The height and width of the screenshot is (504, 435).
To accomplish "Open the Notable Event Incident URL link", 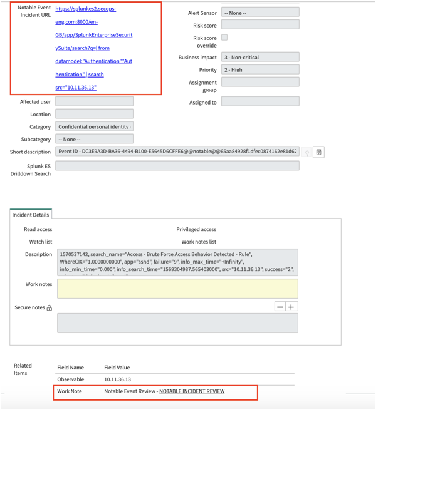I will [93, 48].
